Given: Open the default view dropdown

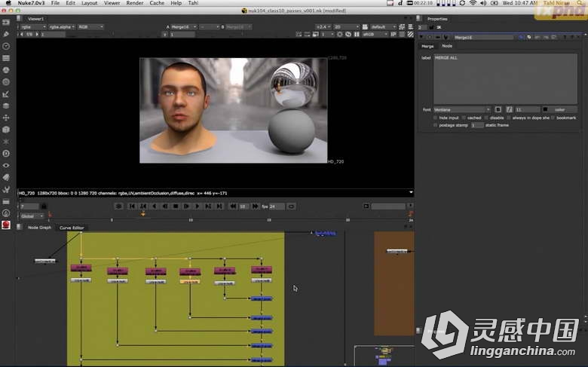Looking at the screenshot, I should pos(383,27).
